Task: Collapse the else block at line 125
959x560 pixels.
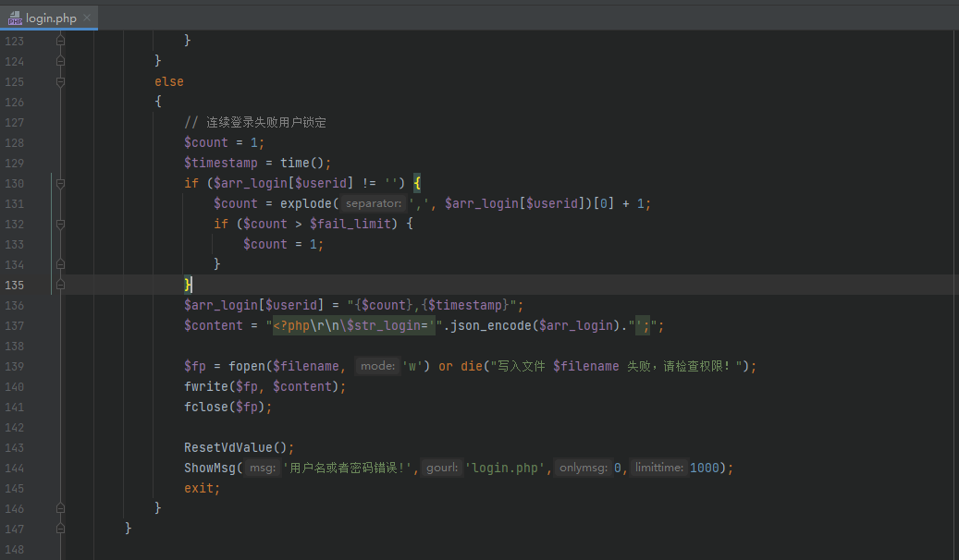Action: point(60,81)
